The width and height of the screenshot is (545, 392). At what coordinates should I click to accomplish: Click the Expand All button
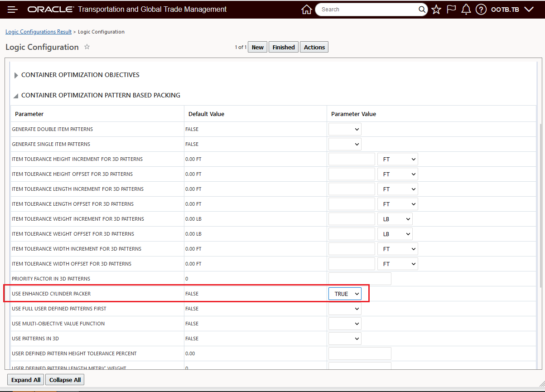click(26, 380)
